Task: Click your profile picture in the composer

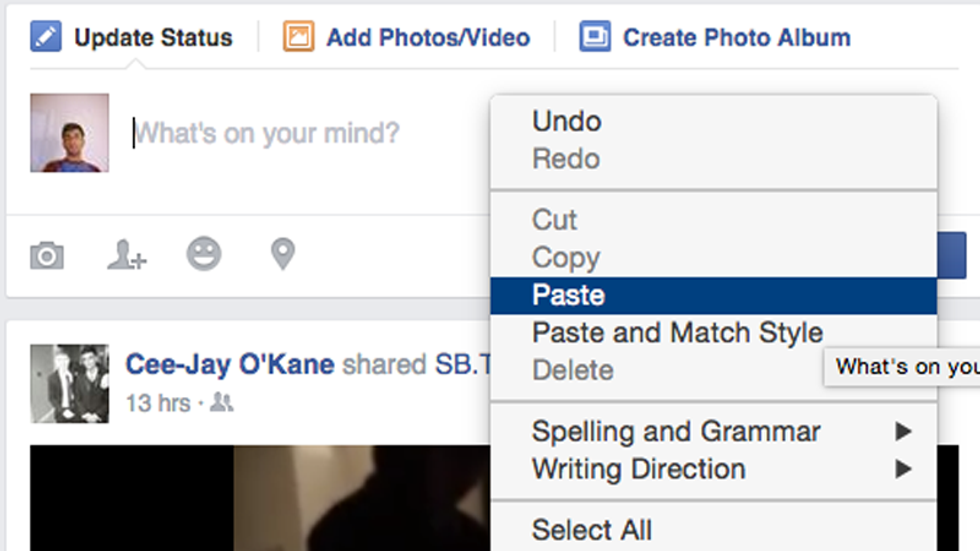Action: 69,133
